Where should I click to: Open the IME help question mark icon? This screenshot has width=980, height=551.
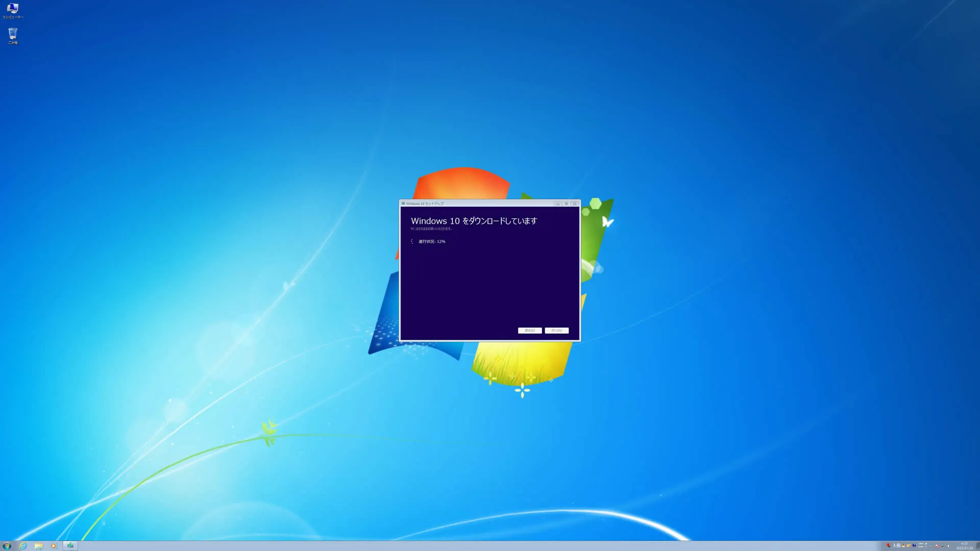coord(914,545)
